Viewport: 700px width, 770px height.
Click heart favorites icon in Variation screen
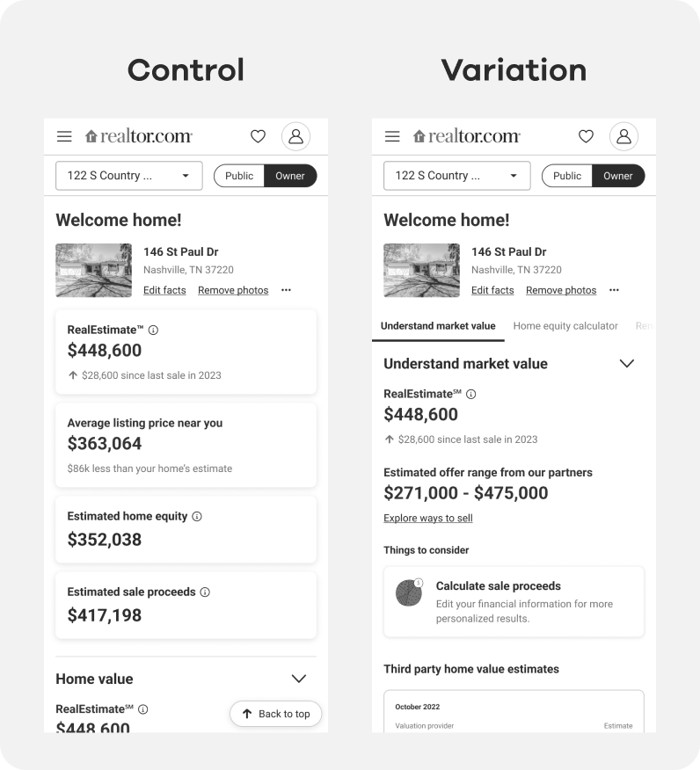pos(586,136)
